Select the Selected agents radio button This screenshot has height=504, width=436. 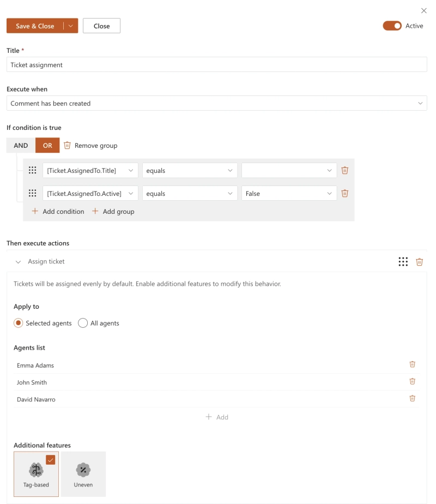click(x=19, y=323)
